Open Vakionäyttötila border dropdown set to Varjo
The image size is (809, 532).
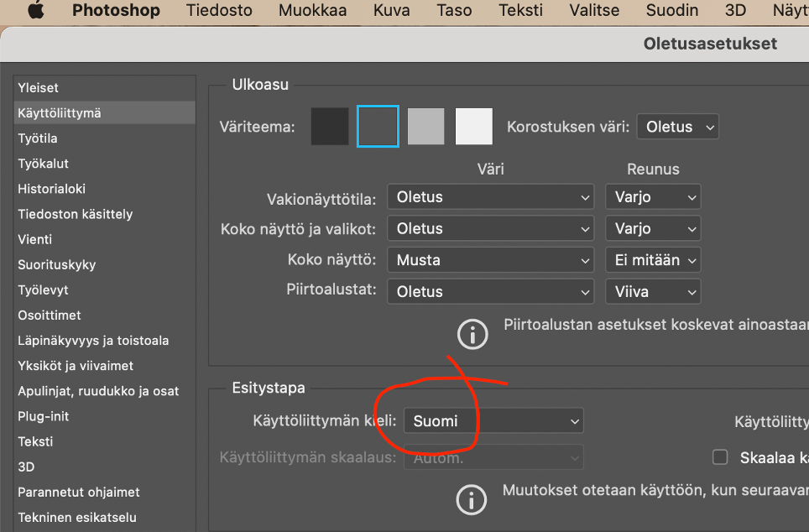(653, 197)
